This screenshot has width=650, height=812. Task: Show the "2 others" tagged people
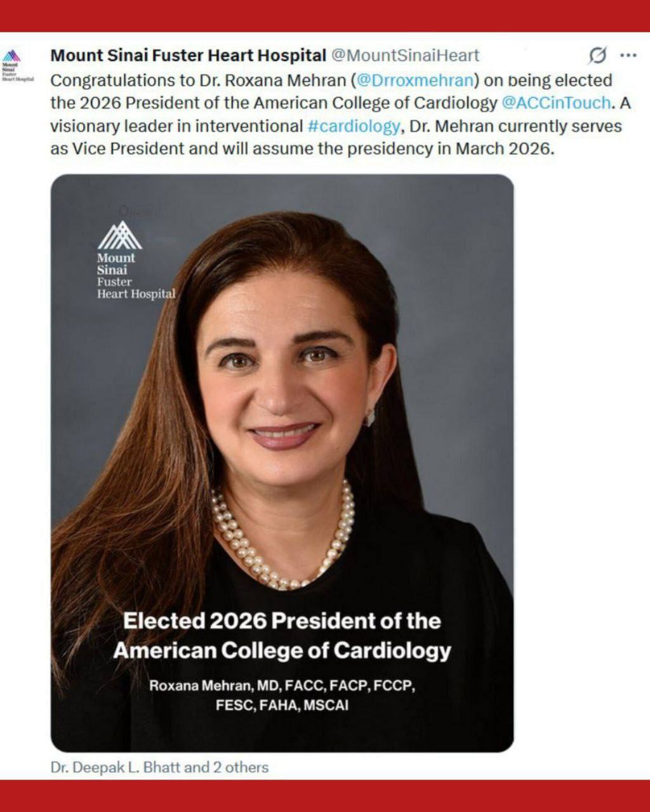(241, 768)
